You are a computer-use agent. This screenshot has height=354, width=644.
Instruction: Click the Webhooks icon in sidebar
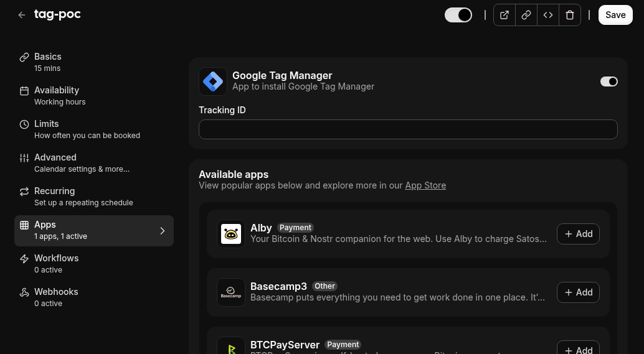point(24,292)
